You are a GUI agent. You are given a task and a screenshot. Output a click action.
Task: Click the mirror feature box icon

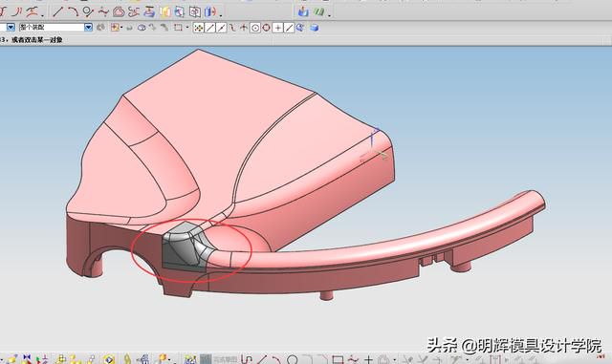(194, 12)
